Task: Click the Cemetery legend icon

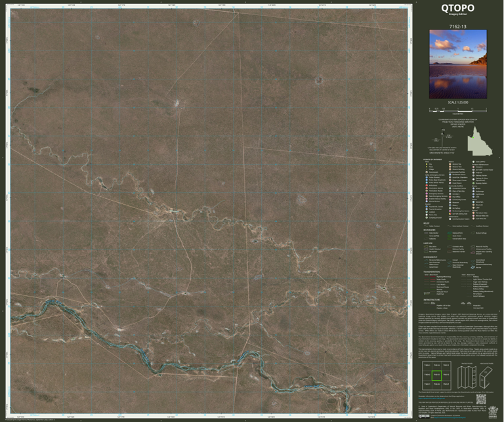Action: pos(450,194)
